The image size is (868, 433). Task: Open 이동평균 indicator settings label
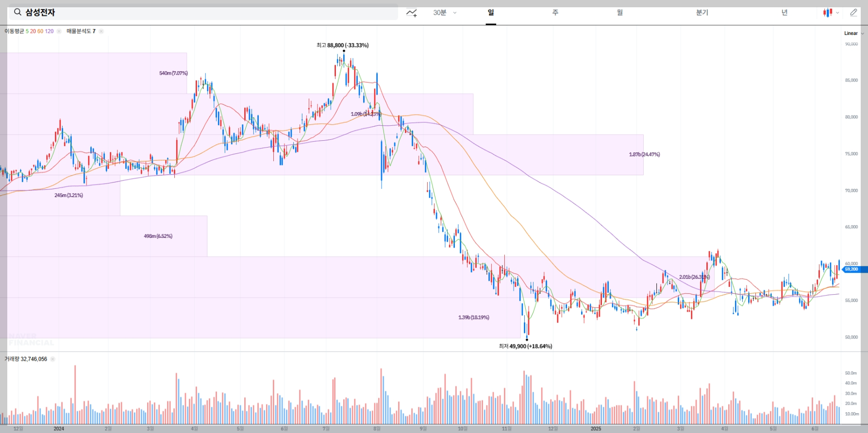15,31
